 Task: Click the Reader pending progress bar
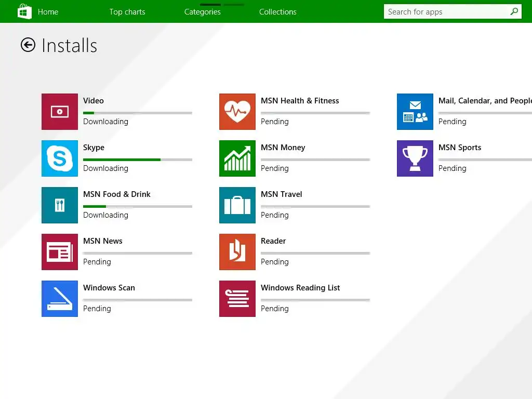tap(315, 254)
